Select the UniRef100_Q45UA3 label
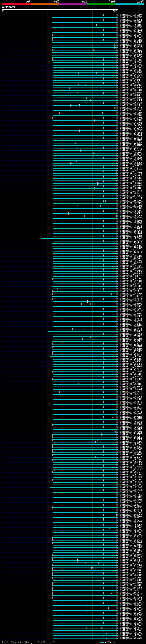Screen dimensions: 146x644 click(131, 502)
